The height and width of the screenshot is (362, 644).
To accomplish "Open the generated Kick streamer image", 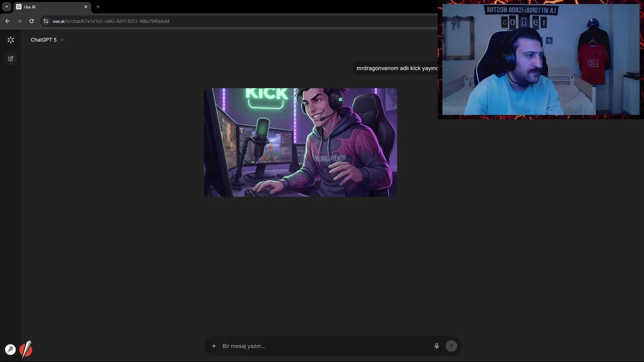I will pos(300,142).
